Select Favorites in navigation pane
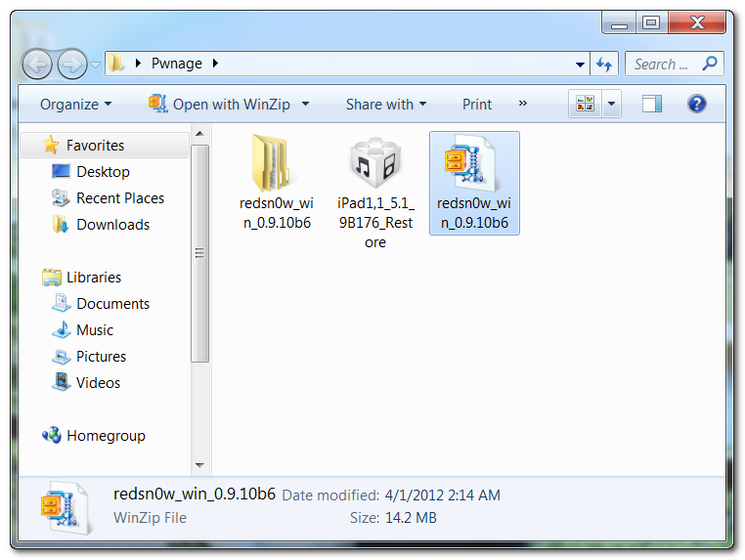The width and height of the screenshot is (745, 560). click(105, 146)
